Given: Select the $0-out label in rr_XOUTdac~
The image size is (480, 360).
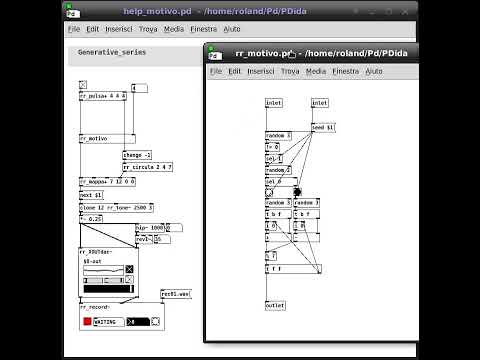Looking at the screenshot, I should (x=92, y=262).
